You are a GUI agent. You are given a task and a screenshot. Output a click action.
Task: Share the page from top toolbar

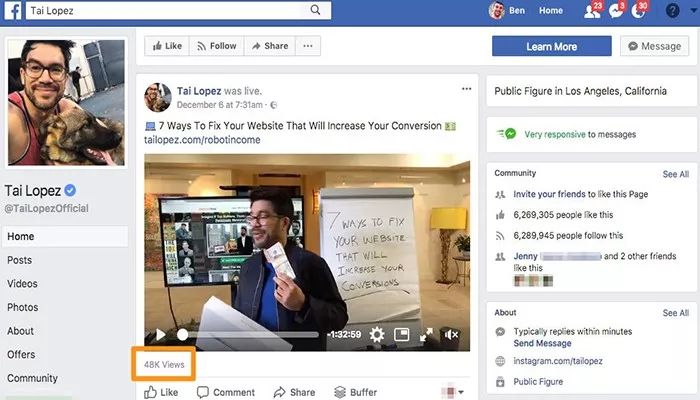click(270, 46)
